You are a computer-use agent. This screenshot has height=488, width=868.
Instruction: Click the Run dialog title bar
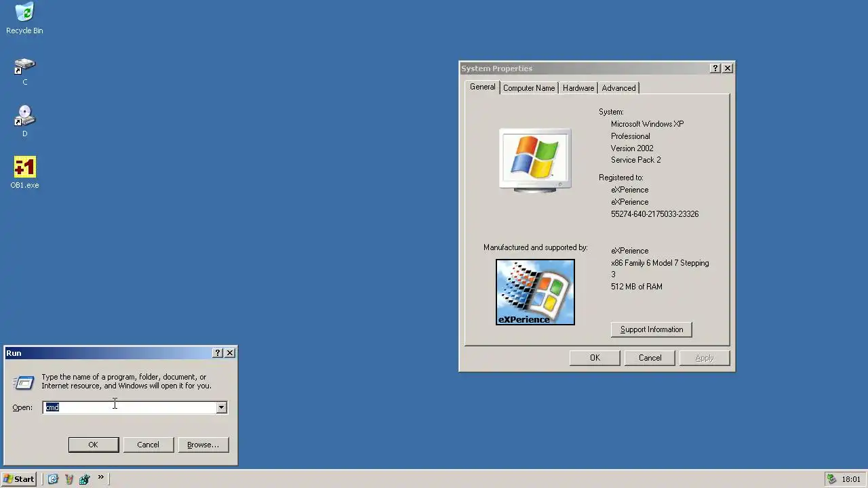(x=108, y=353)
